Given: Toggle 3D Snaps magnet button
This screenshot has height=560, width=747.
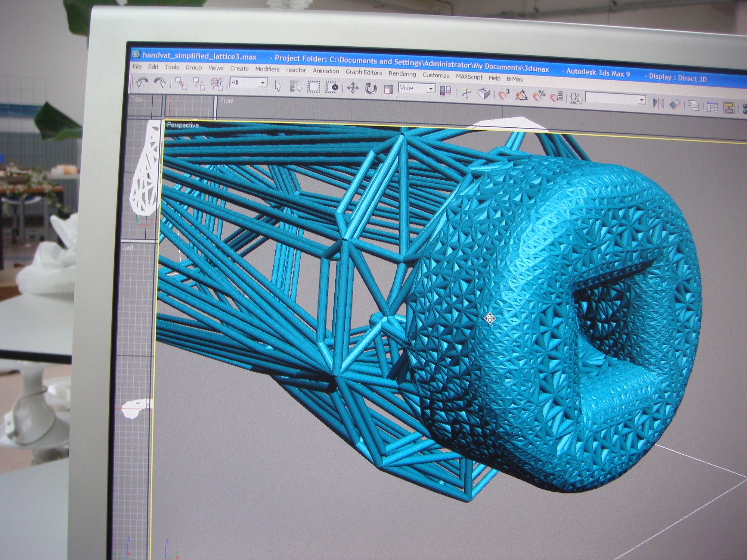Looking at the screenshot, I should pos(504,95).
